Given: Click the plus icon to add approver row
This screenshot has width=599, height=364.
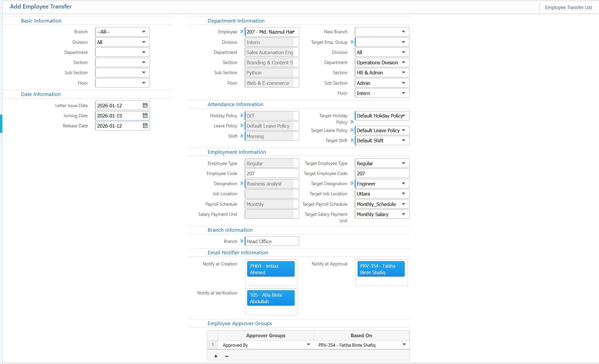Looking at the screenshot, I should click(216, 356).
